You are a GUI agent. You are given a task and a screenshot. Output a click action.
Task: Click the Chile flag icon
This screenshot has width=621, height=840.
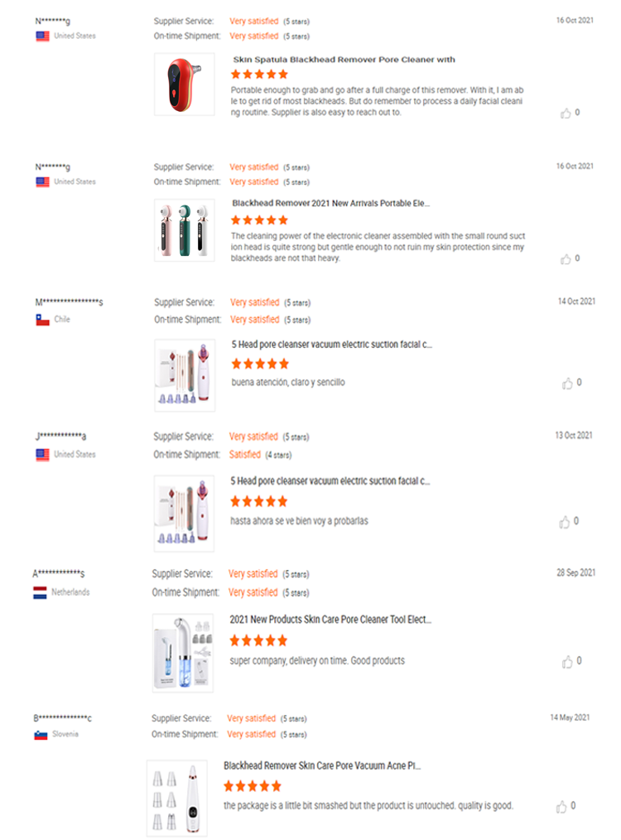coord(43,320)
